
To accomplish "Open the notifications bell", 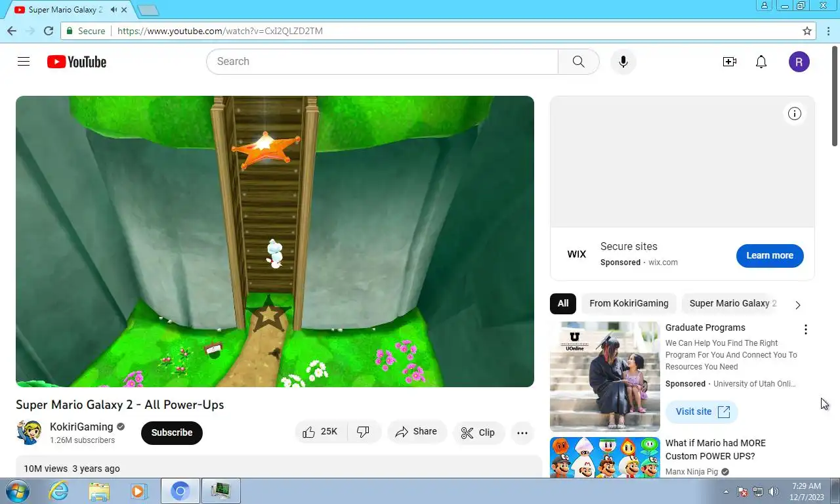I will [x=761, y=62].
